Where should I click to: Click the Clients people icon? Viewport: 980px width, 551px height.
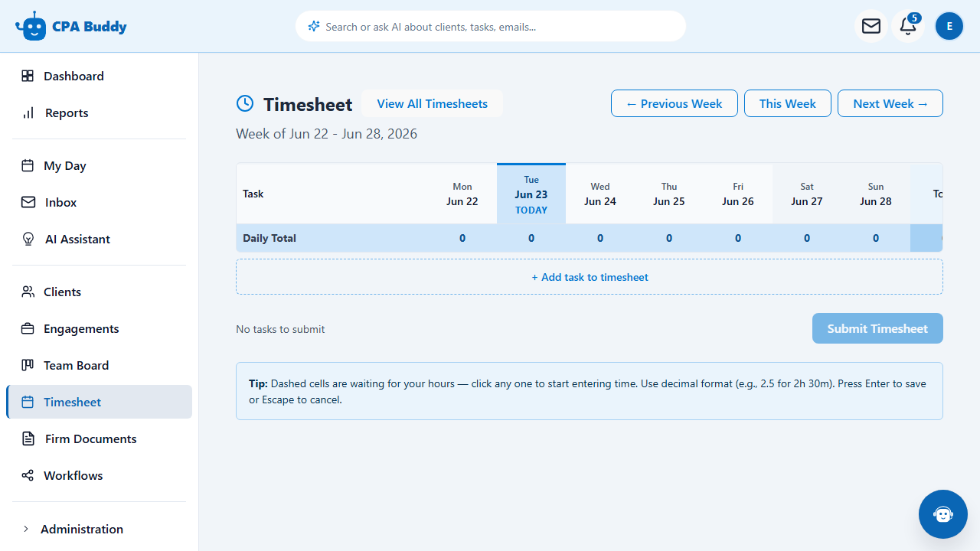point(28,292)
